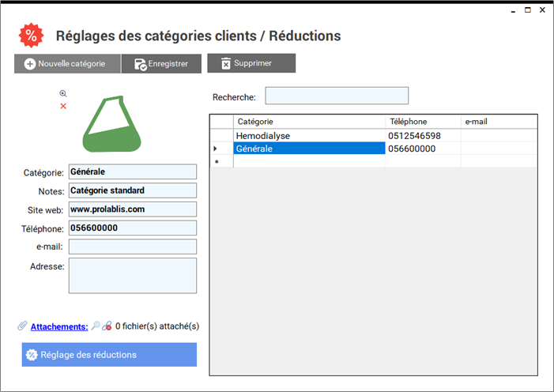Click the remove attachment icon
554x392 pixels.
coord(107,326)
